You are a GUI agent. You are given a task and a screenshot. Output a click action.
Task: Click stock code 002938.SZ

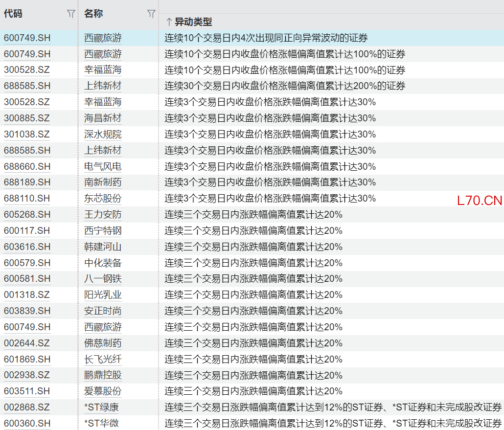click(27, 375)
